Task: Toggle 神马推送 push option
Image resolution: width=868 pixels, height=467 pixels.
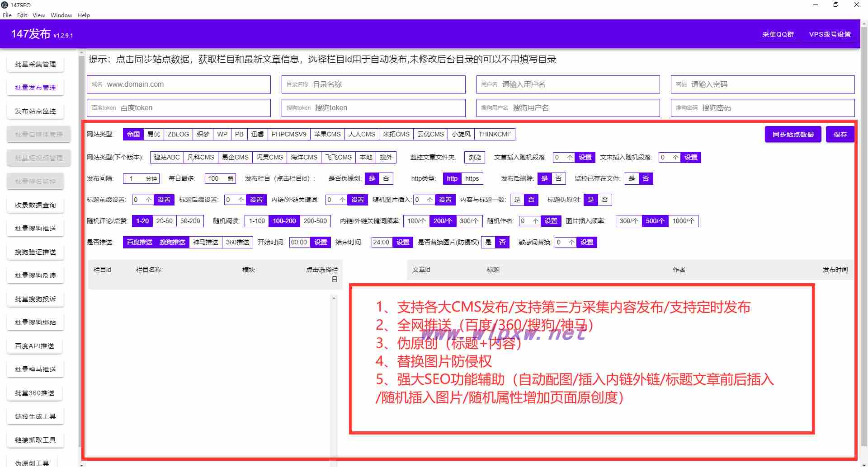Action: (205, 242)
